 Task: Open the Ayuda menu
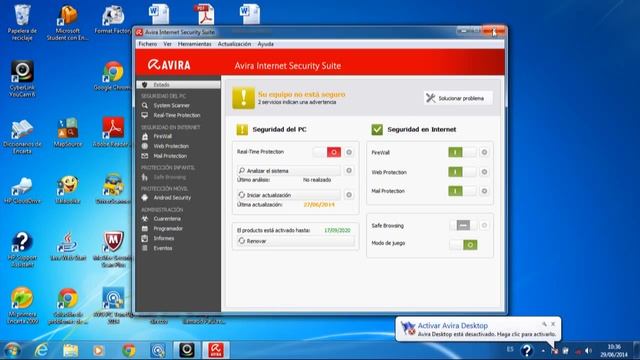265,44
